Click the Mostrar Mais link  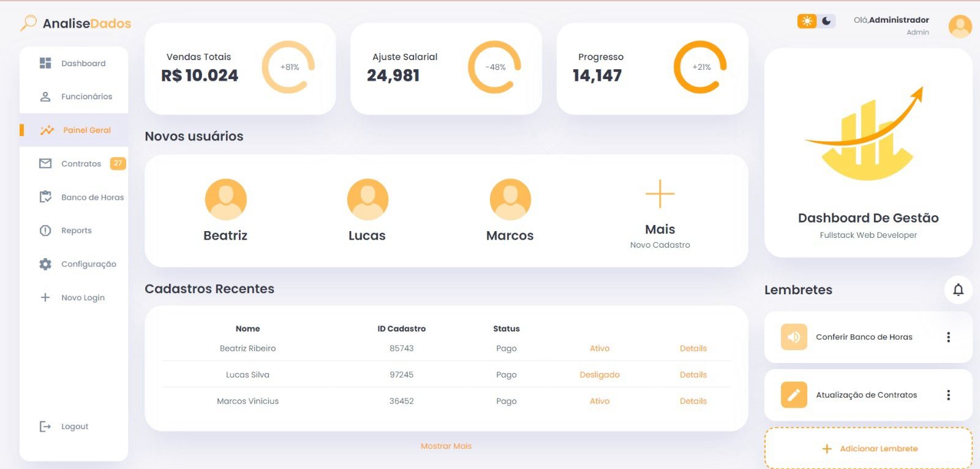pos(446,446)
